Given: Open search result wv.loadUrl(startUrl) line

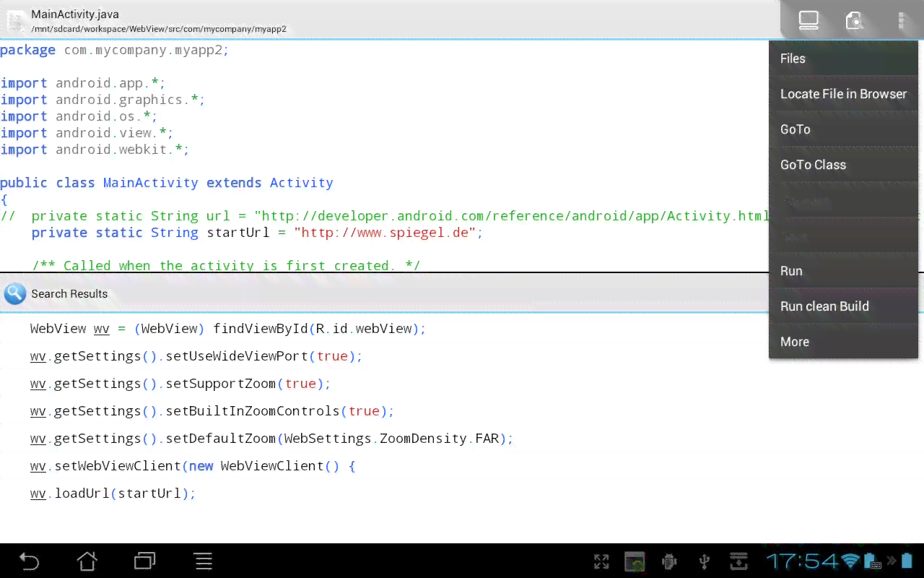Looking at the screenshot, I should (113, 493).
